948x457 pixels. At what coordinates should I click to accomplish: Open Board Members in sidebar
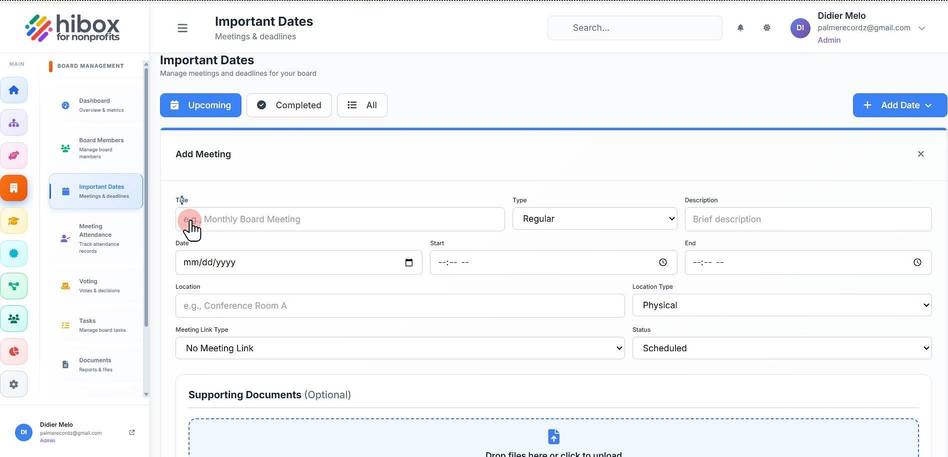(96, 147)
